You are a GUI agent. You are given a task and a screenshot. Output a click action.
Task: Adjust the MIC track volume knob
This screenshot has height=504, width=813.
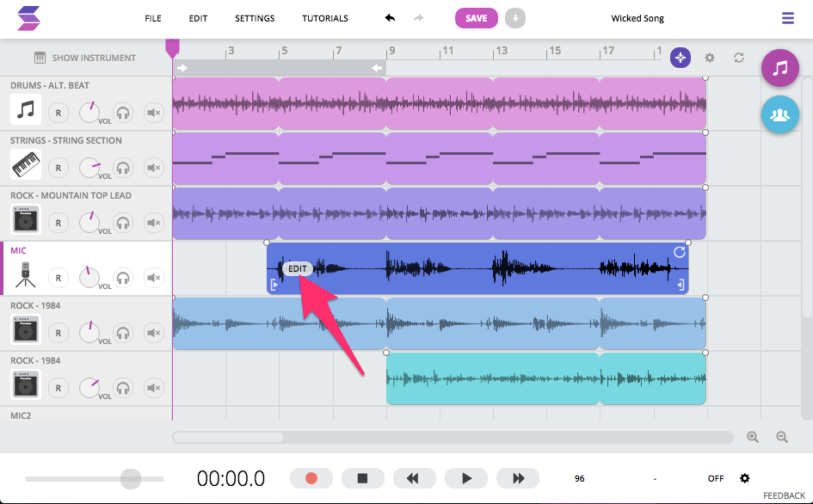point(89,277)
